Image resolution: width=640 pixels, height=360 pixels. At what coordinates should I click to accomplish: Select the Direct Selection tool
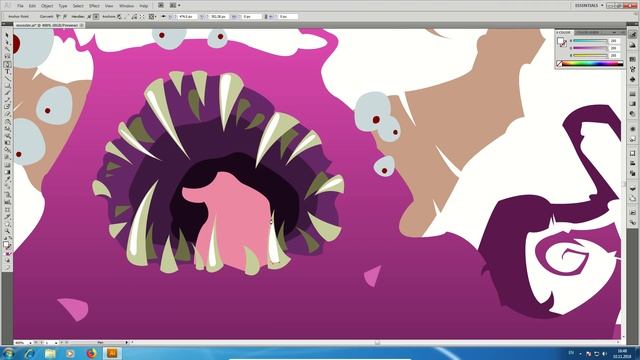pos(7,42)
